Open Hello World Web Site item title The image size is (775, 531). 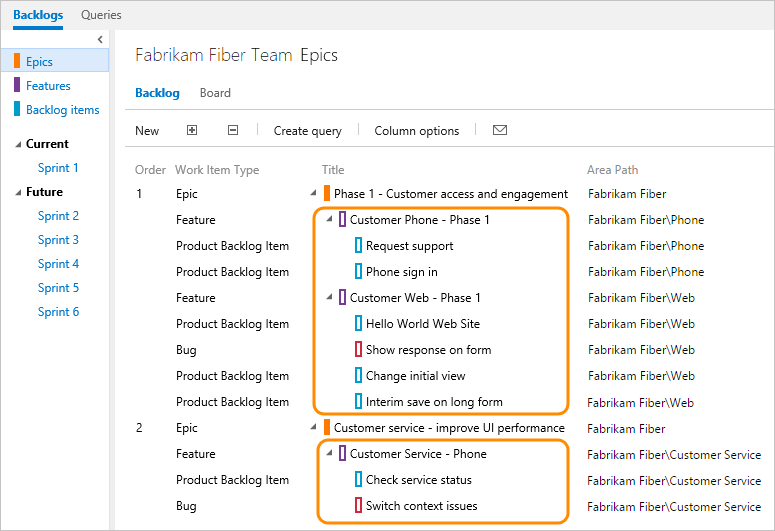click(423, 323)
